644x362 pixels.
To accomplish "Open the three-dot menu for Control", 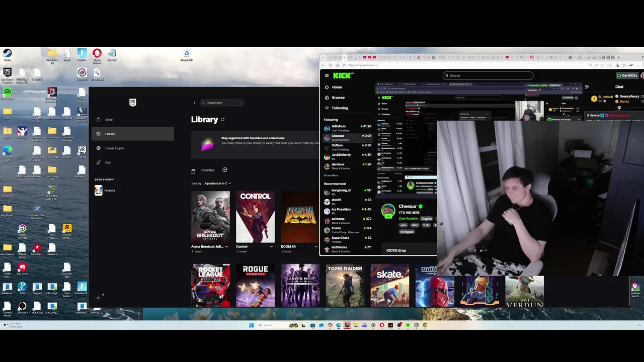I will (272, 246).
